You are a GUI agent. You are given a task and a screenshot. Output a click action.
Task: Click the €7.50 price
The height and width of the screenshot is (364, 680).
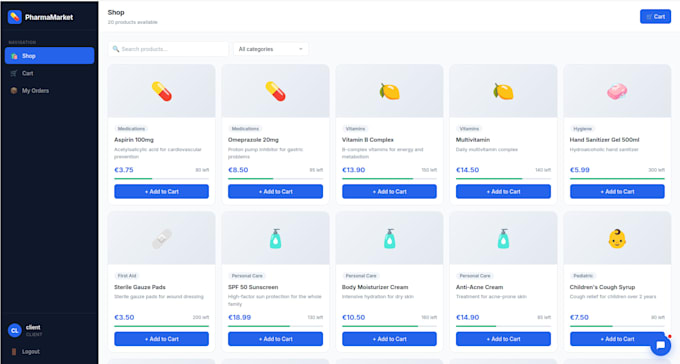(x=579, y=318)
